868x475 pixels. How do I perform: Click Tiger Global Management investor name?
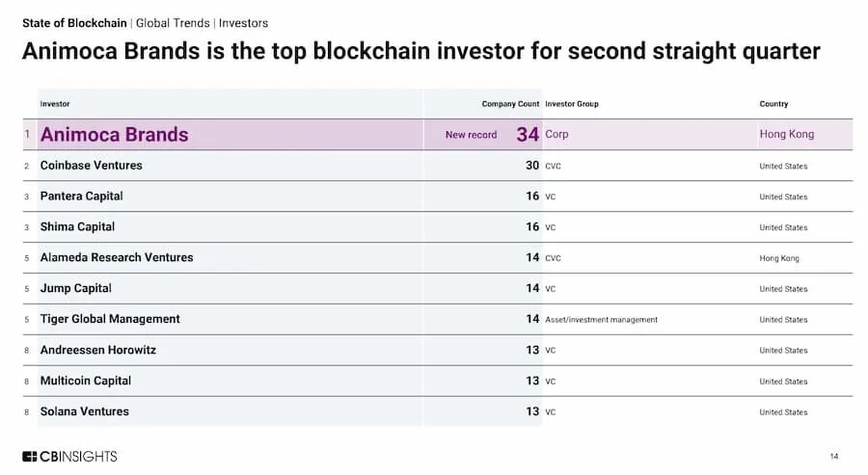click(x=110, y=320)
